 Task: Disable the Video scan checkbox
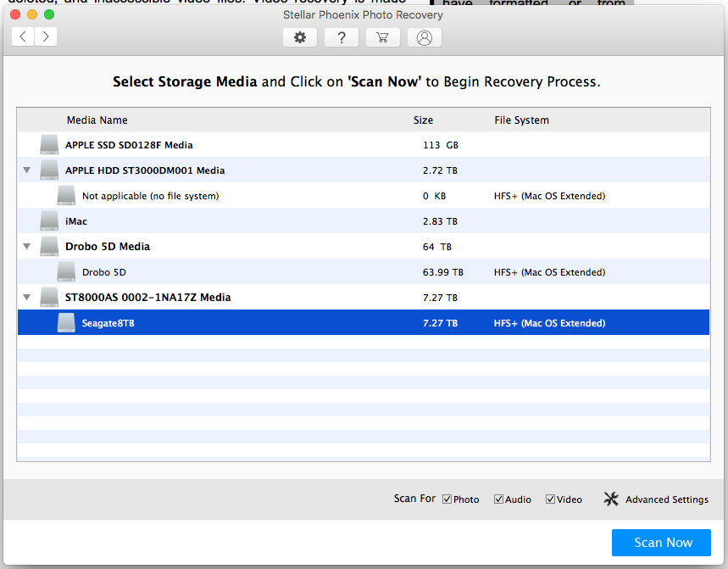pyautogui.click(x=551, y=499)
